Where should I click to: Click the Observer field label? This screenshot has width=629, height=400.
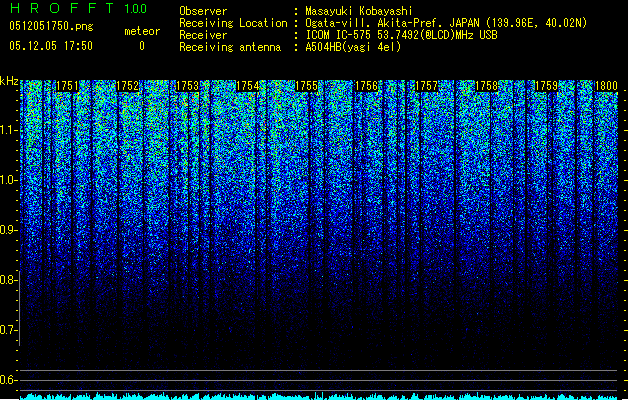(x=203, y=11)
